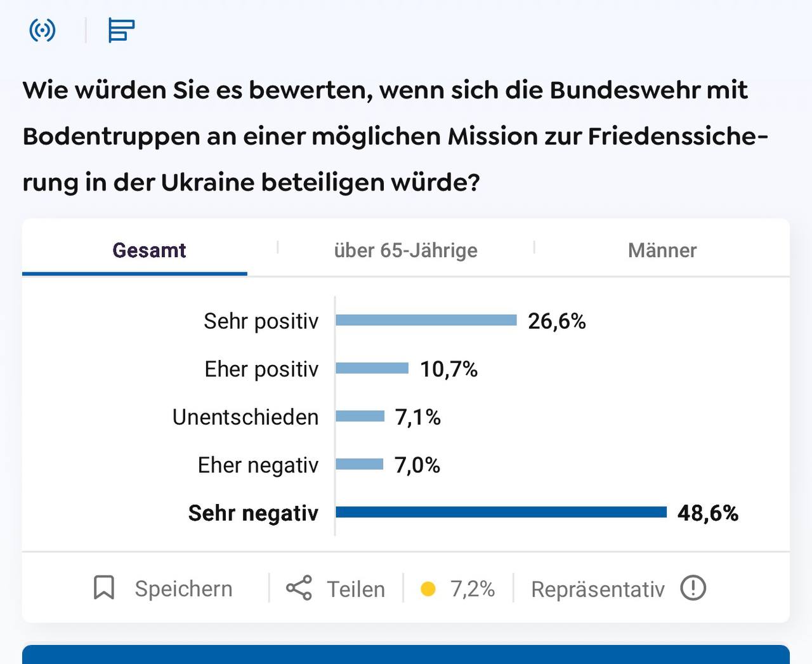Click the bookmark save icon
Screen dimensions: 812x664
pos(104,588)
